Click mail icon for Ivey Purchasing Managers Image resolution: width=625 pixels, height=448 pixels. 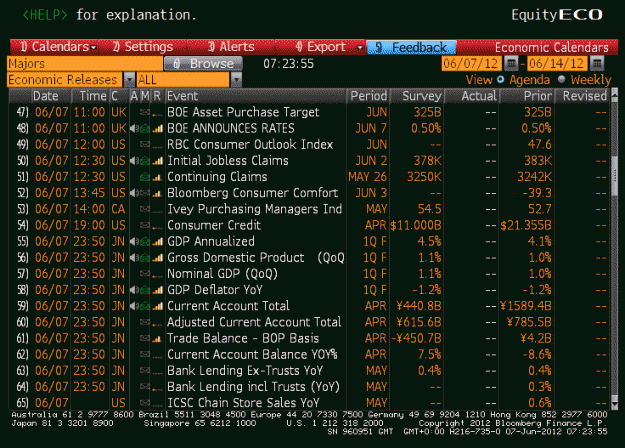tap(145, 209)
